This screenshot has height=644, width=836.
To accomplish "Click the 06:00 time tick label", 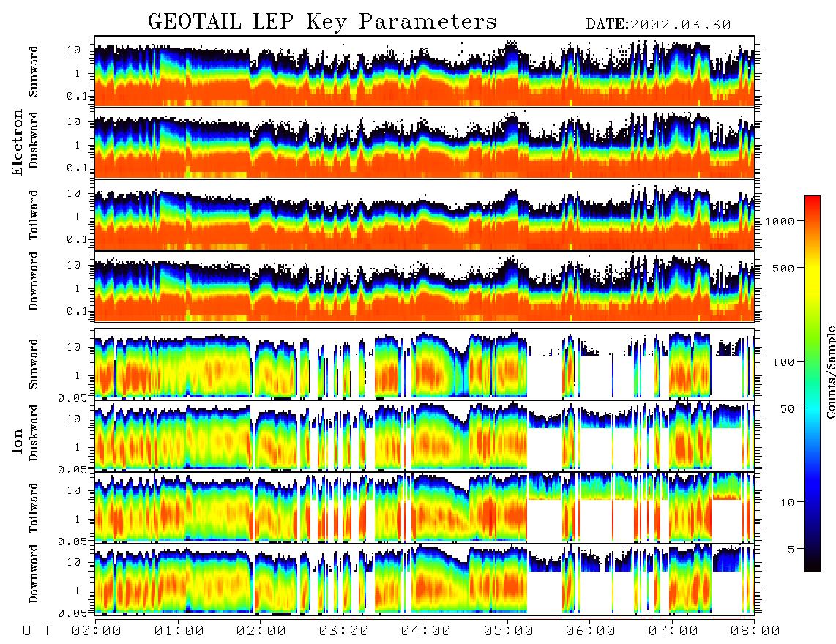I will tap(591, 632).
